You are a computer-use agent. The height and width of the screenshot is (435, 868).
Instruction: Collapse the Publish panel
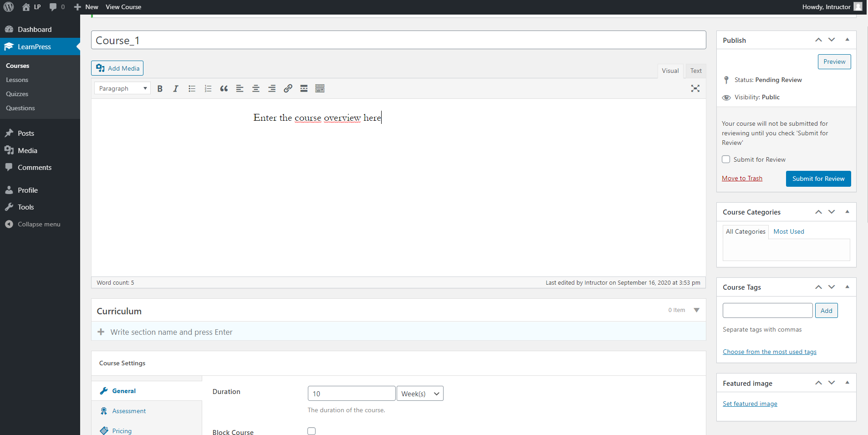point(847,40)
